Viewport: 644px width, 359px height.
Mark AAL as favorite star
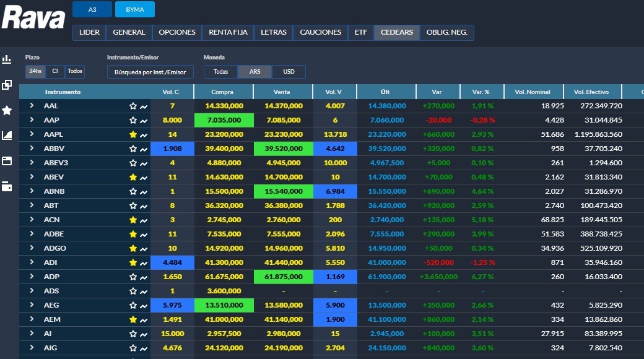[x=133, y=106]
